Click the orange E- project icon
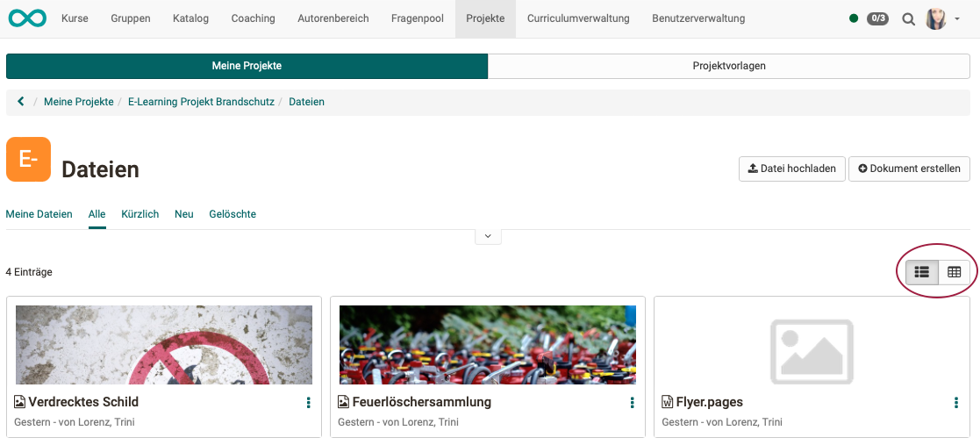Viewport: 980px width, 445px height. tap(28, 160)
